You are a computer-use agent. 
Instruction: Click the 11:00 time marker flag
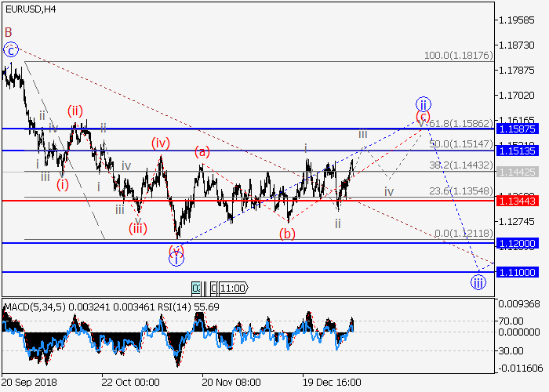(232, 288)
